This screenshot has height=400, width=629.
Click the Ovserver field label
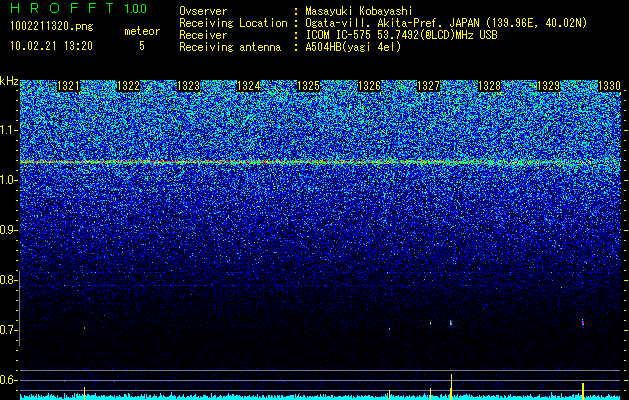pyautogui.click(x=203, y=11)
